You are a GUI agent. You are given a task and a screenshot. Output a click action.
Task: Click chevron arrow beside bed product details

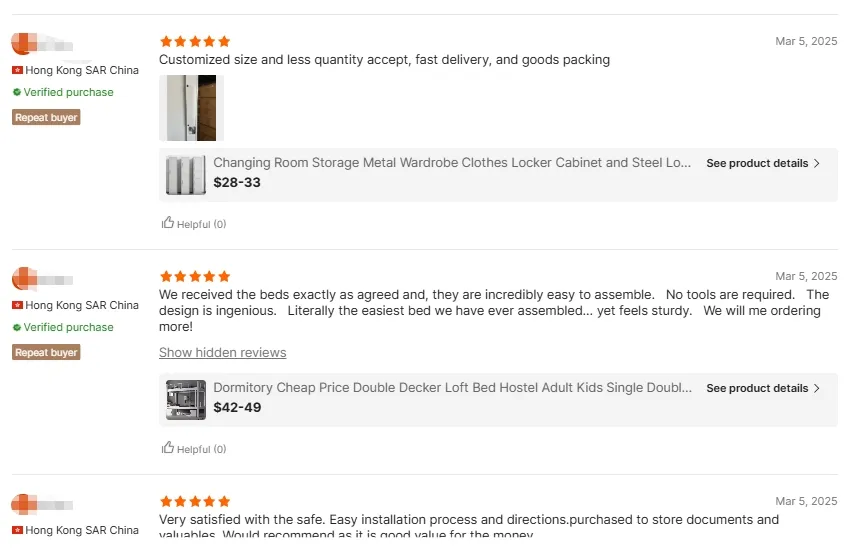coord(817,388)
